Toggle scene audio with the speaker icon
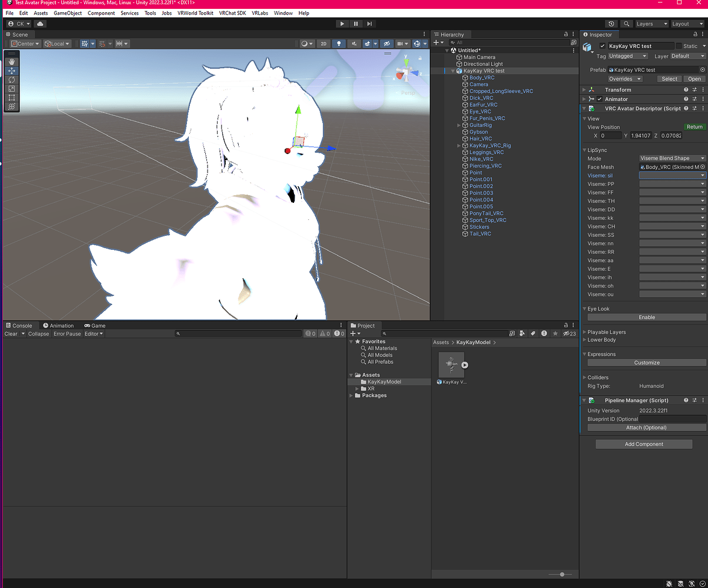Image resolution: width=708 pixels, height=588 pixels. 355,43
